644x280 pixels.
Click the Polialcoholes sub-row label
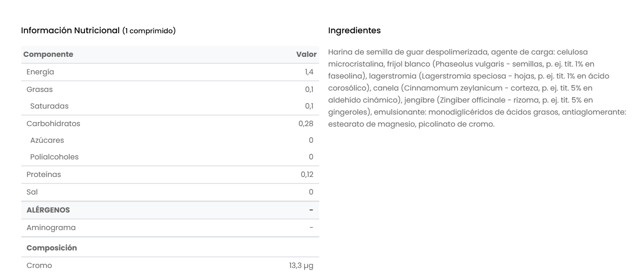tap(55, 157)
